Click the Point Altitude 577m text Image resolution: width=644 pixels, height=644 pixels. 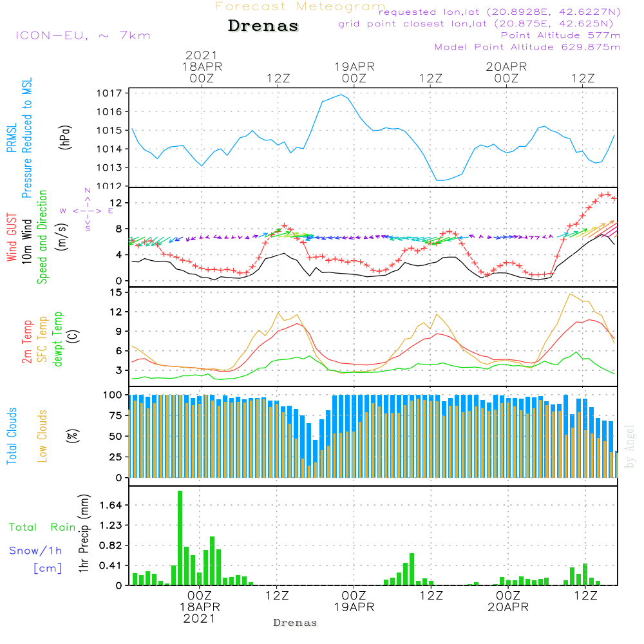(x=561, y=35)
